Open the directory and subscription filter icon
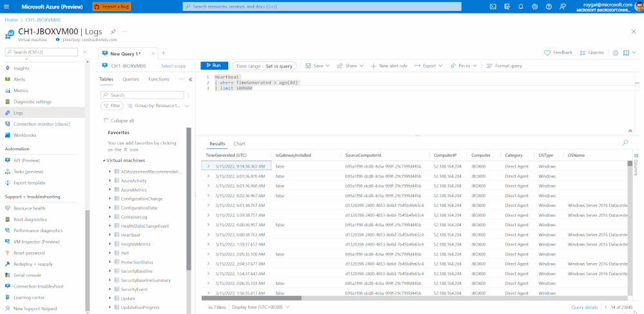The image size is (644, 314). (507, 6)
